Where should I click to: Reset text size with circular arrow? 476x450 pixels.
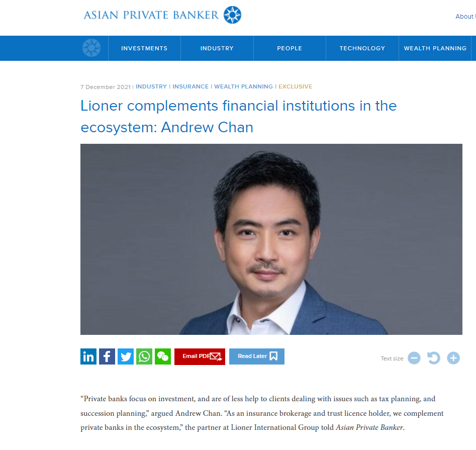pyautogui.click(x=433, y=358)
